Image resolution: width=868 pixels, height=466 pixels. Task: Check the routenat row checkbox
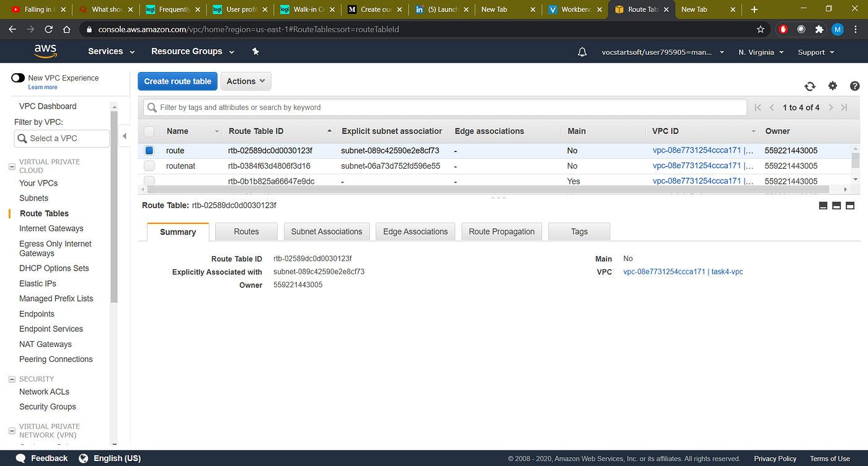149,166
